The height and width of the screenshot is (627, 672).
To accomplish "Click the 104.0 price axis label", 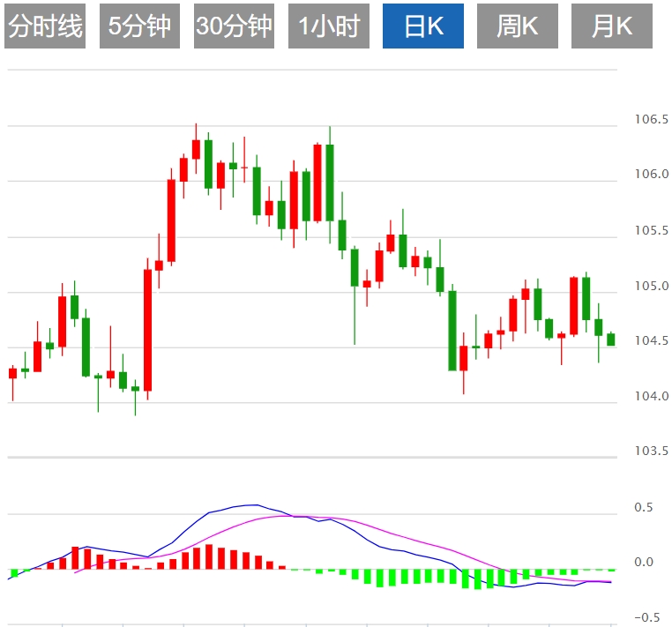I will click(651, 396).
